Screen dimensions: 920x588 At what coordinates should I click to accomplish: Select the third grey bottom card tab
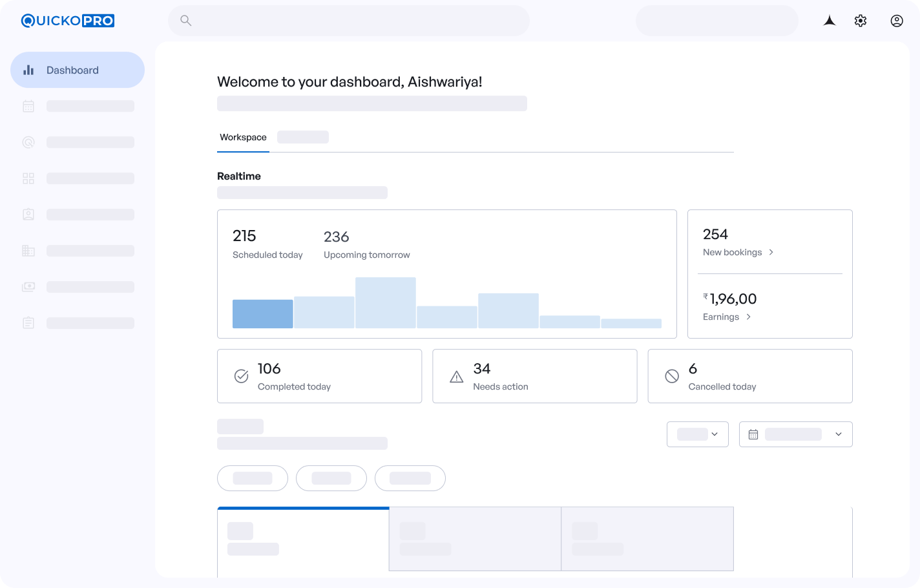coord(647,539)
